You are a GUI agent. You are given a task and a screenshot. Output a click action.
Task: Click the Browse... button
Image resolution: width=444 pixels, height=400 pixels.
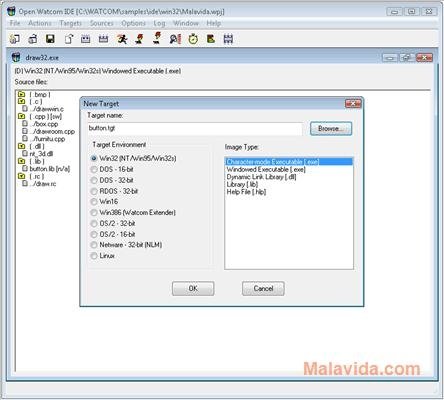click(331, 129)
